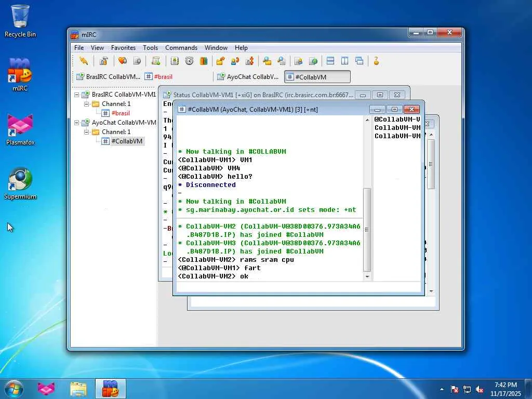The height and width of the screenshot is (399, 532).
Task: Click the Cascade windows toolbar icon
Action: [360, 61]
